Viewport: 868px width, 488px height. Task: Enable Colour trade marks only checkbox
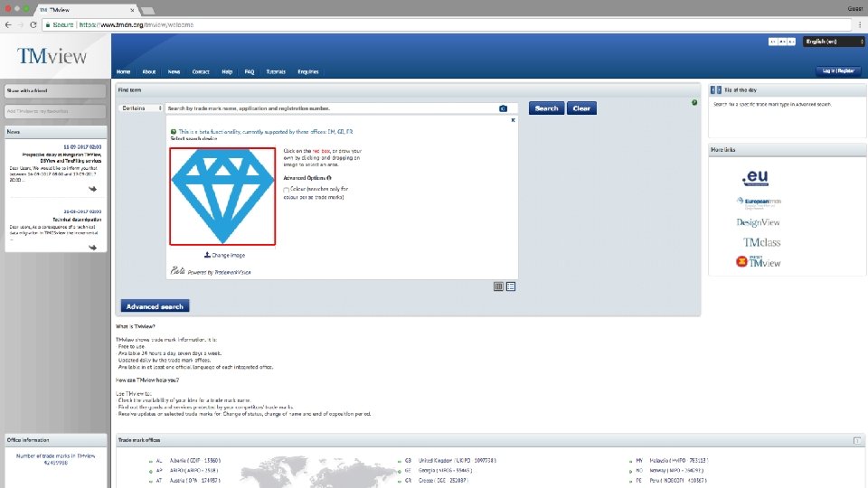click(x=287, y=190)
